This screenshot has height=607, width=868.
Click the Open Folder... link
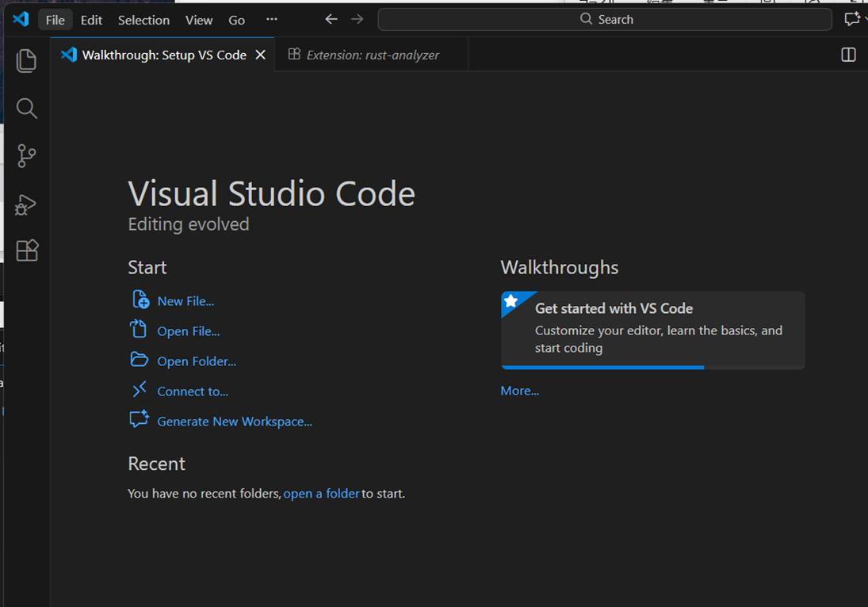point(197,361)
